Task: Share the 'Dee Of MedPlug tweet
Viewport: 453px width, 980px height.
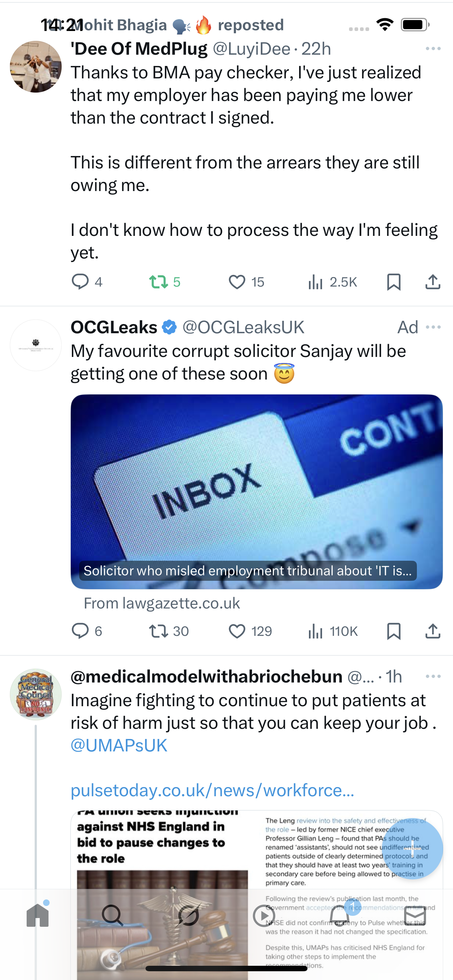Action: click(x=433, y=282)
